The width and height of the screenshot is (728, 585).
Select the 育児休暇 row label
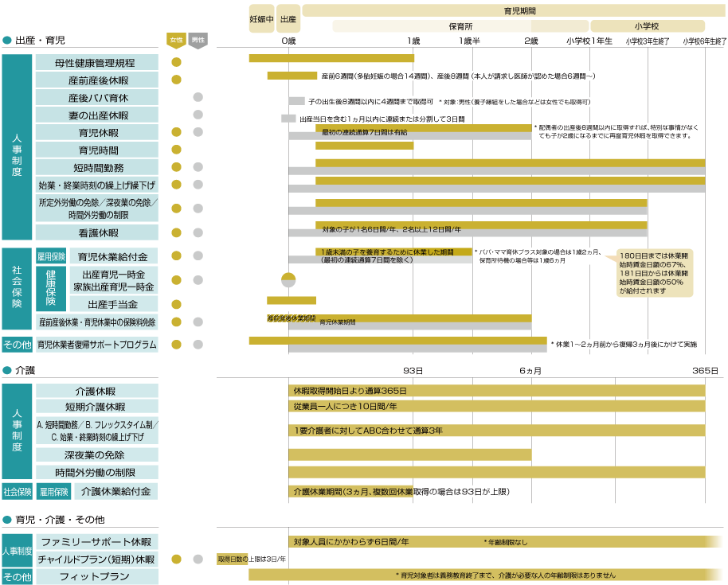97,133
